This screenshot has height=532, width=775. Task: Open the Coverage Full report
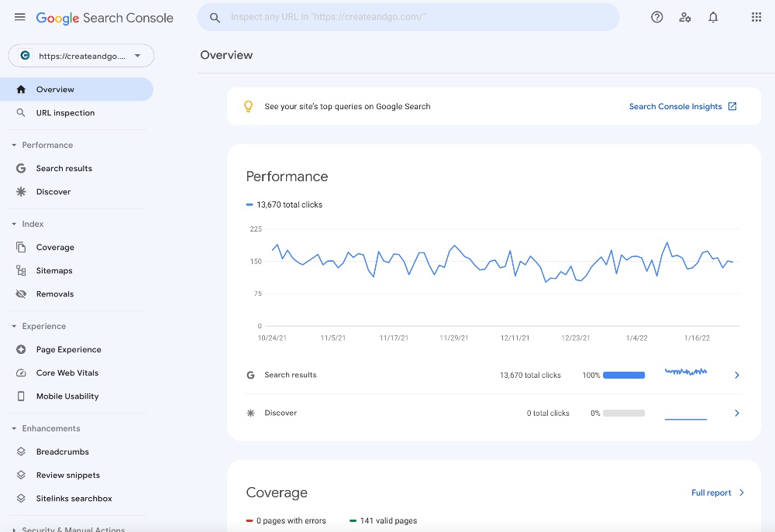(711, 493)
